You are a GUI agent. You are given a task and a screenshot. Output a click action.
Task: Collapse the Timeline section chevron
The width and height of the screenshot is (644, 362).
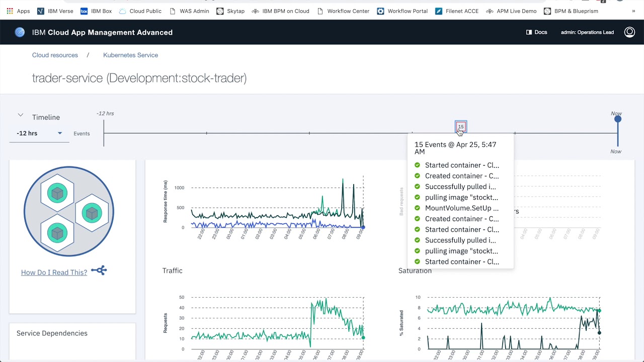[21, 115]
